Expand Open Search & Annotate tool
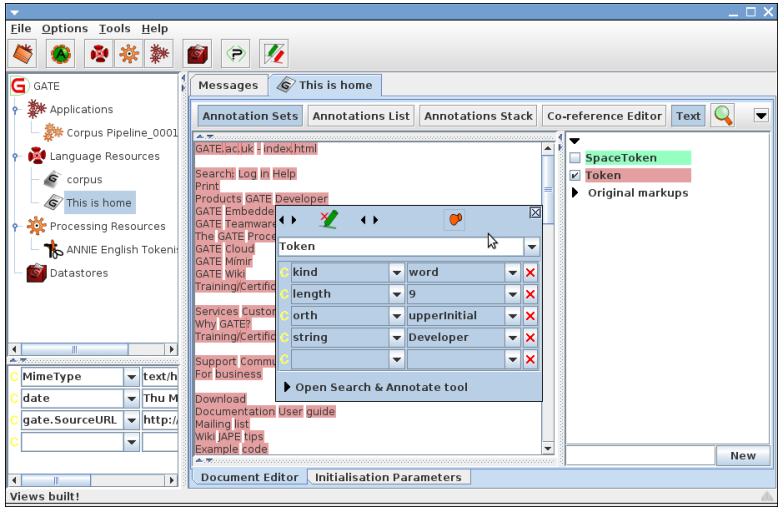 (x=289, y=387)
